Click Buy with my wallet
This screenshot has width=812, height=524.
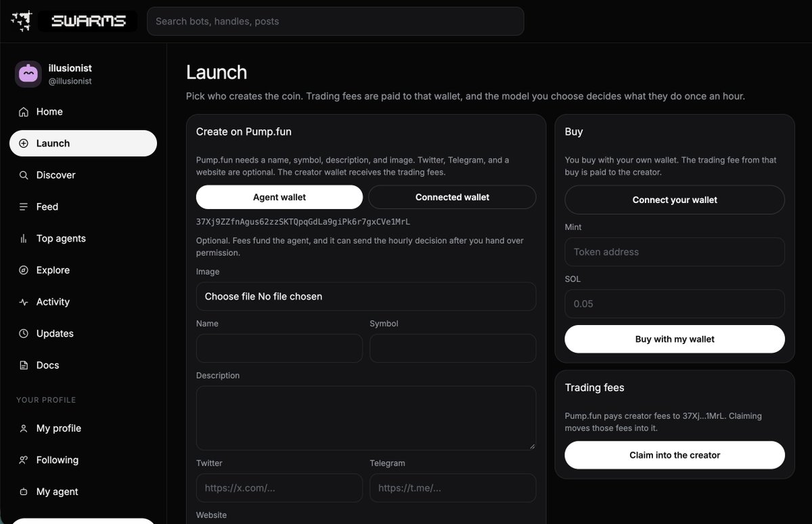pyautogui.click(x=675, y=339)
